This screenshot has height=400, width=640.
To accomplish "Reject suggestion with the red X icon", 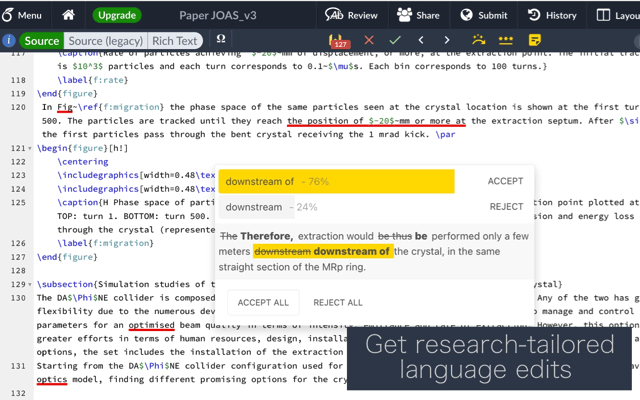I will click(369, 41).
